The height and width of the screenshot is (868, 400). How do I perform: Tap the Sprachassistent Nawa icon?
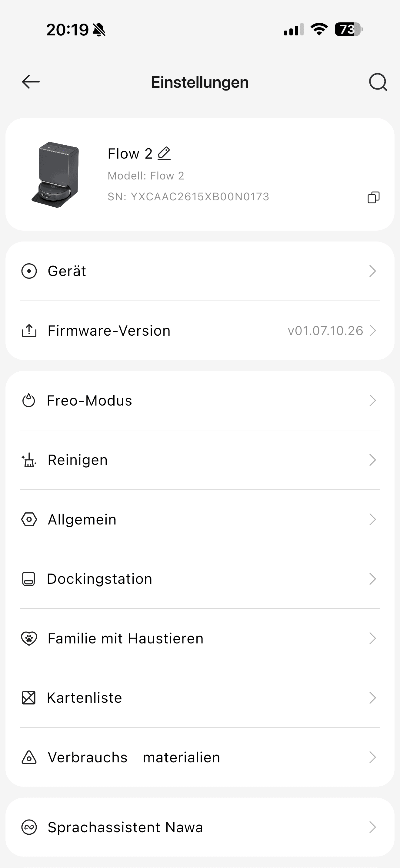29,827
